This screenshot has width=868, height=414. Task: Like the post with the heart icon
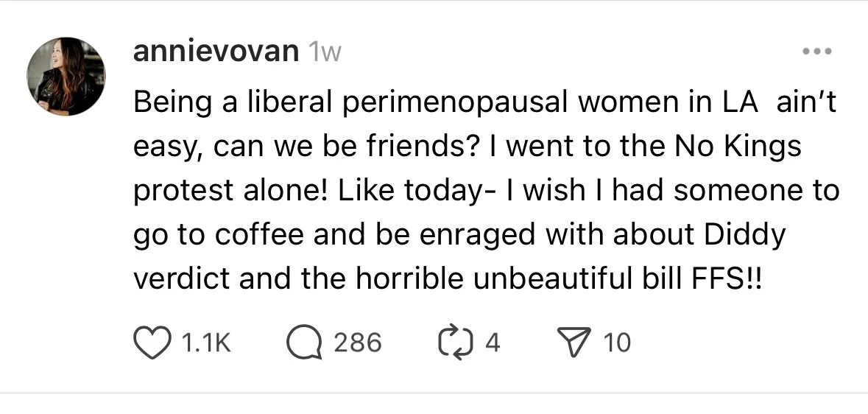coord(149,343)
